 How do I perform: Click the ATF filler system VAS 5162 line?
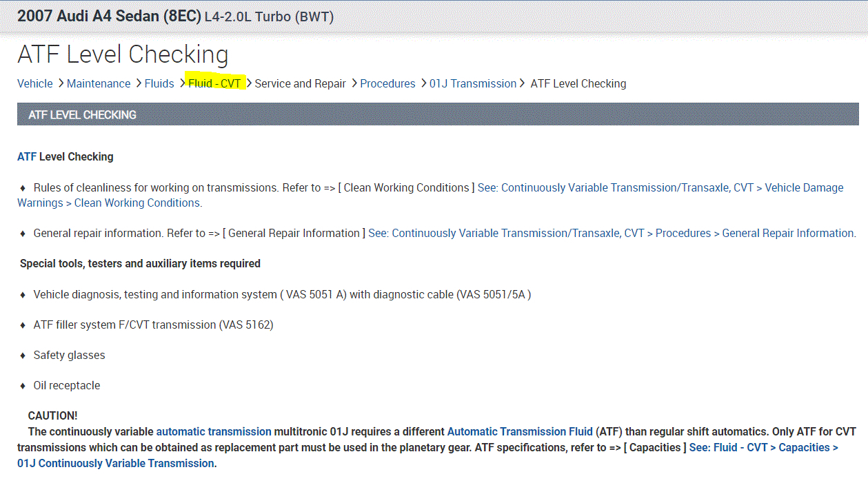[153, 325]
